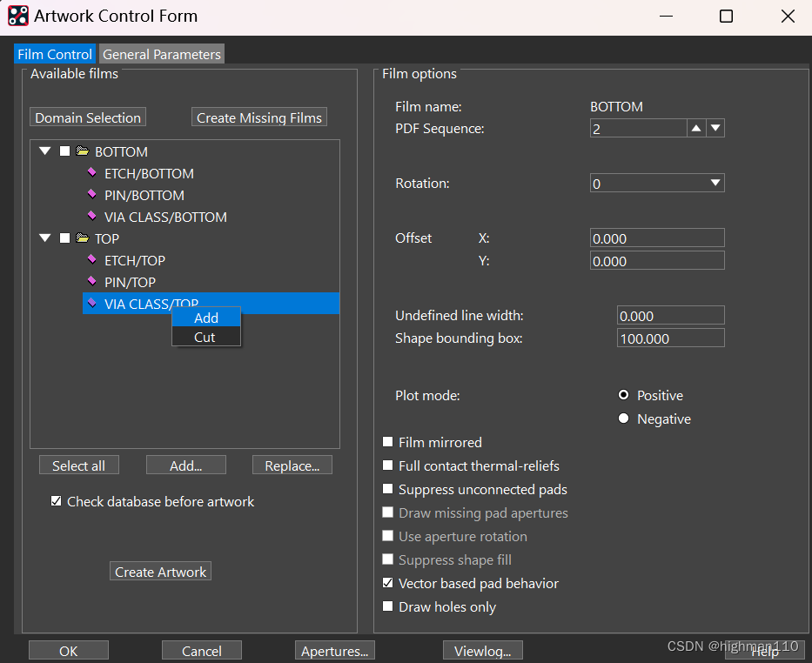Click the magenta diamond icon beside PIN/TOP
The image size is (812, 663).
point(92,282)
